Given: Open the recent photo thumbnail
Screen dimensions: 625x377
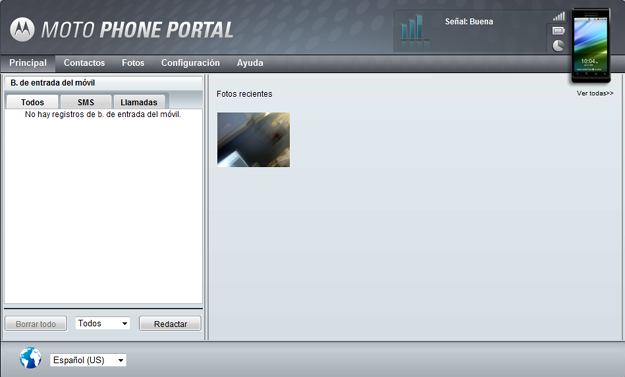Looking at the screenshot, I should [254, 139].
